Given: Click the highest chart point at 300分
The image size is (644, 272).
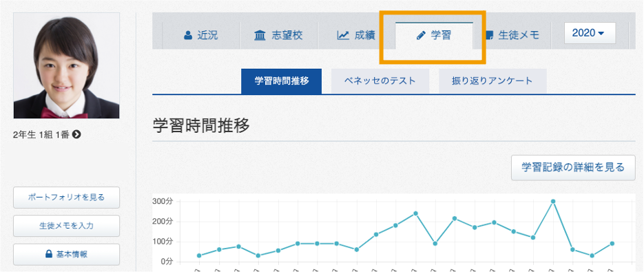Looking at the screenshot, I should pos(553,201).
